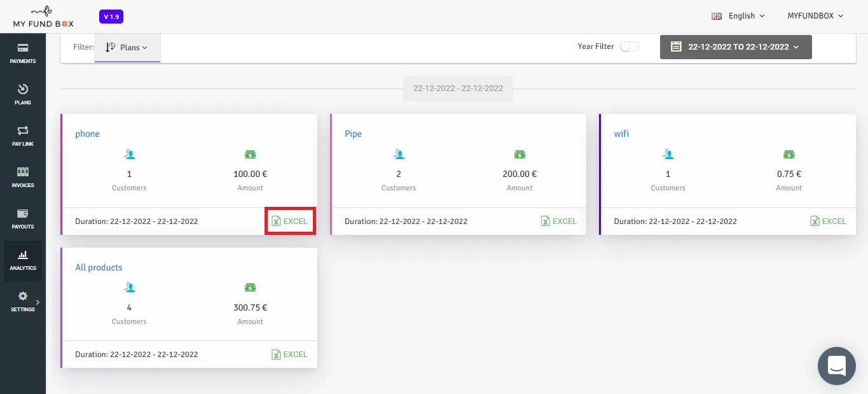868x394 pixels.
Task: Open the MYFUNDBOX account menu
Action: [x=815, y=16]
